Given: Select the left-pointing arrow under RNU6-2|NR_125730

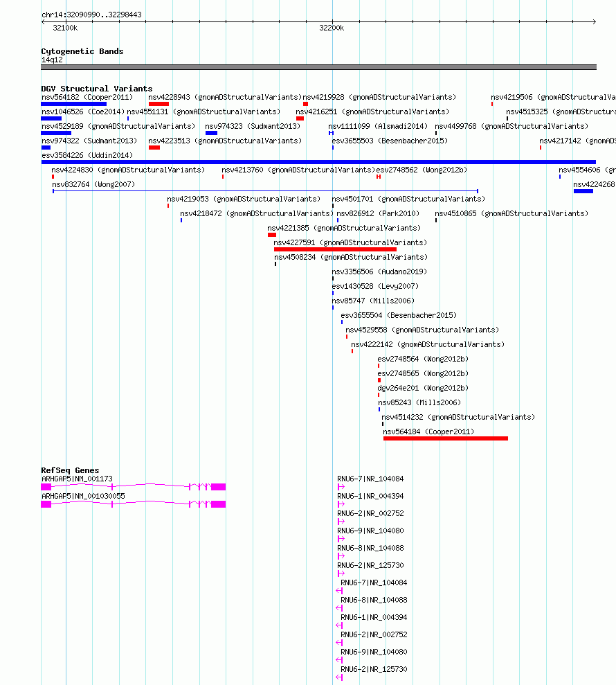Looking at the screenshot, I should [339, 677].
